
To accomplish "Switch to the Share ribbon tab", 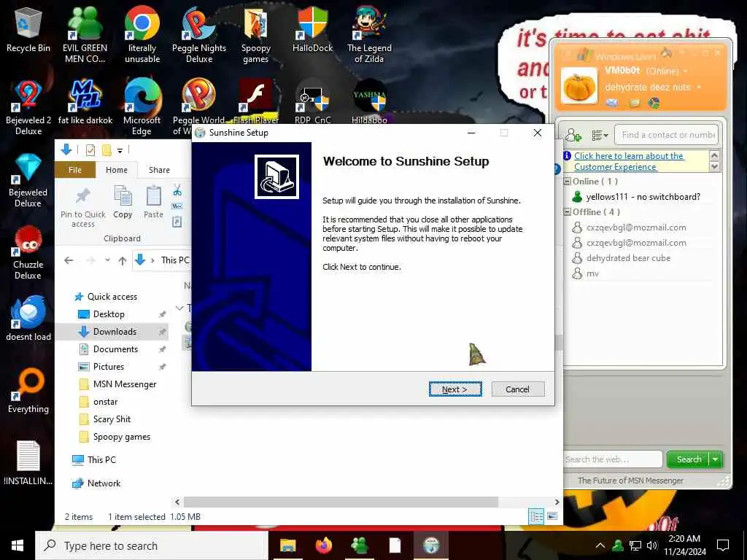I will (159, 170).
